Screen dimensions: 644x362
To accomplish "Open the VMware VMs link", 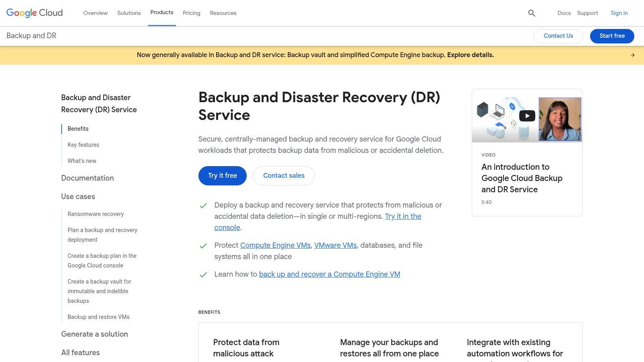I will point(335,245).
